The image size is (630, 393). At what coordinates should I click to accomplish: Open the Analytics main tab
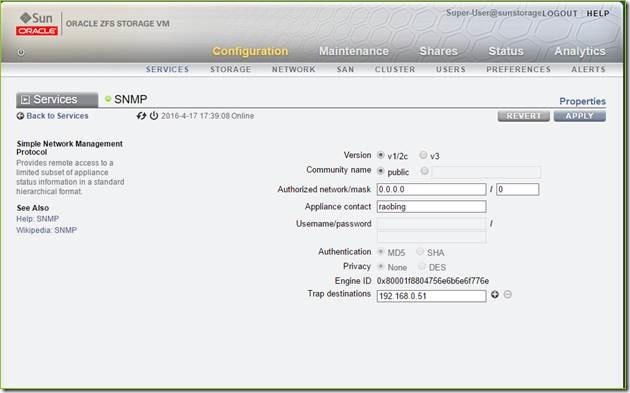point(580,51)
